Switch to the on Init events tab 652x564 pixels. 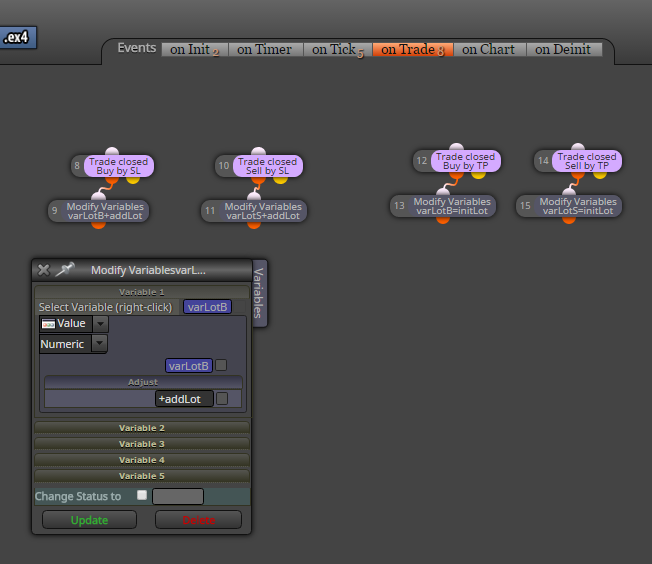tap(195, 49)
